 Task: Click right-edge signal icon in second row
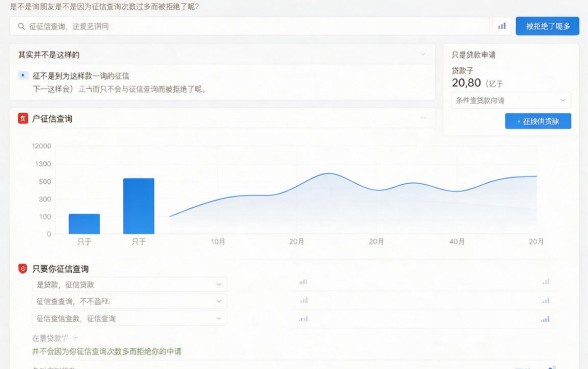[545, 300]
